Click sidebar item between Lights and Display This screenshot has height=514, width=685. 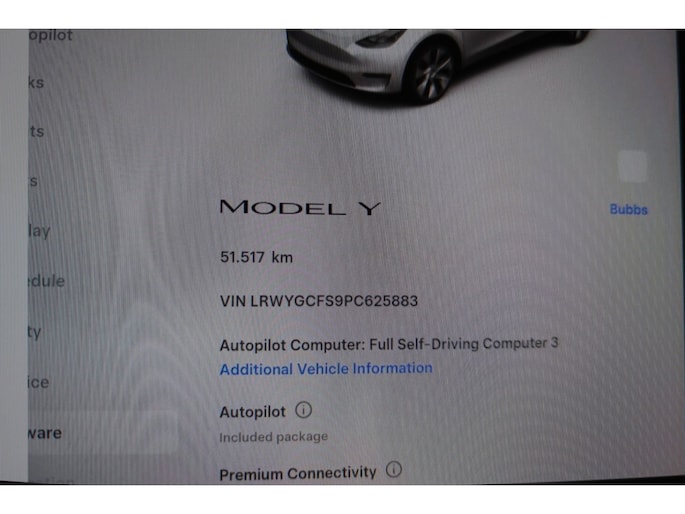(34, 181)
